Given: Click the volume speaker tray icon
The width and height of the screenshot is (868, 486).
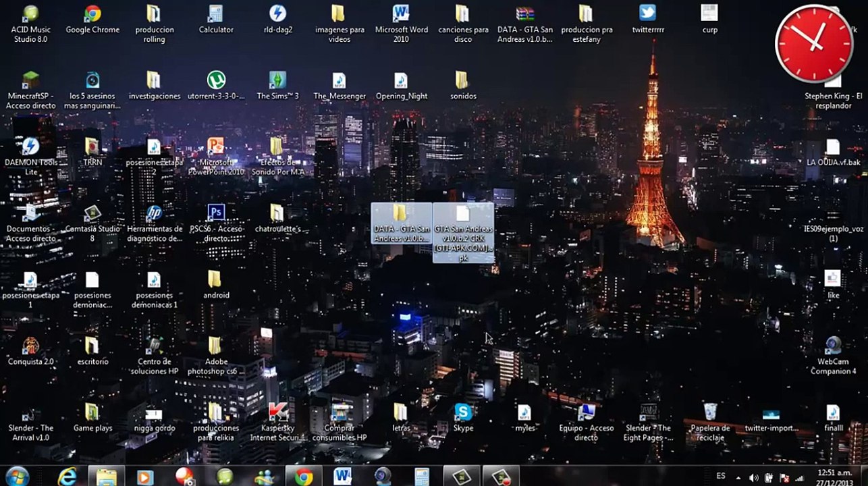Looking at the screenshot, I should [x=753, y=478].
